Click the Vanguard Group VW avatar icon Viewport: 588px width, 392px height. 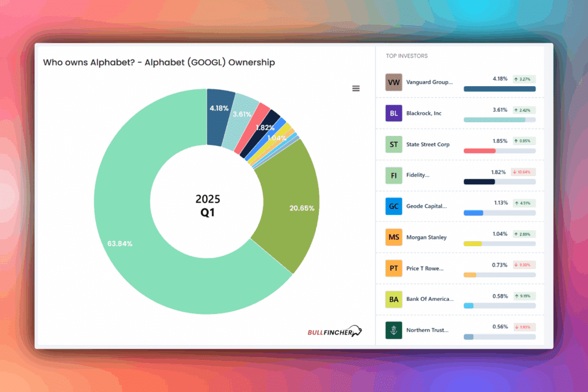click(394, 82)
